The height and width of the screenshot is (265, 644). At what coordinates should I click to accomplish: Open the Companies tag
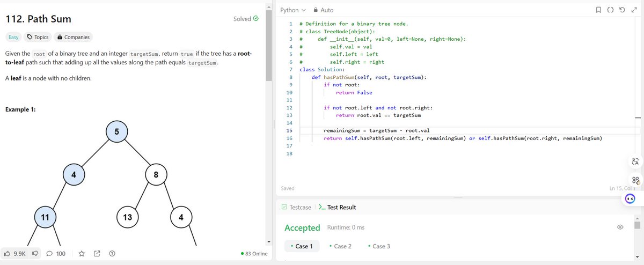74,37
